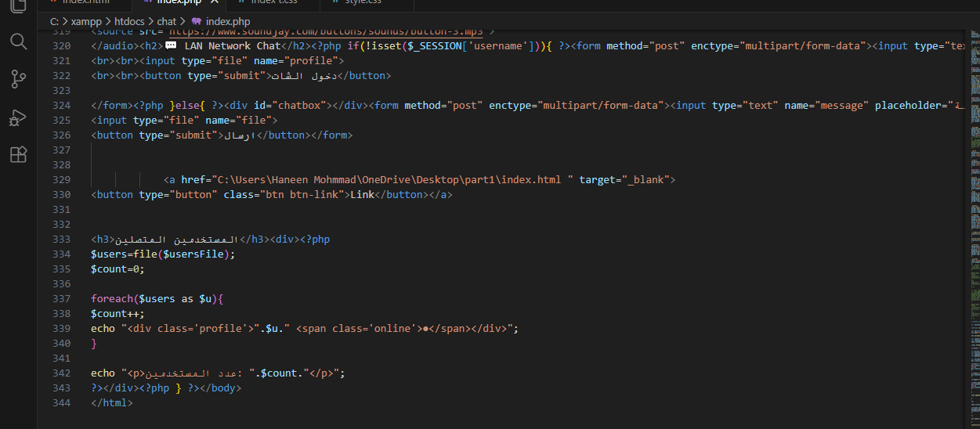Switch to the index.html editor tab

click(x=86, y=2)
